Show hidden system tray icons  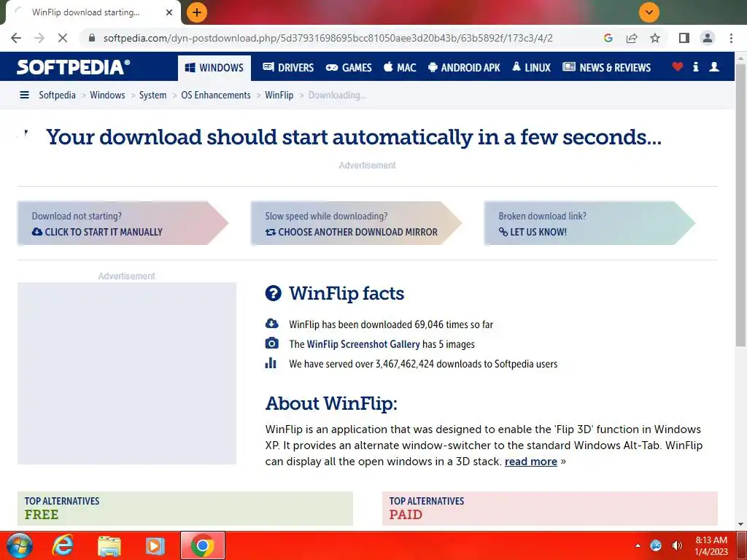tap(638, 545)
